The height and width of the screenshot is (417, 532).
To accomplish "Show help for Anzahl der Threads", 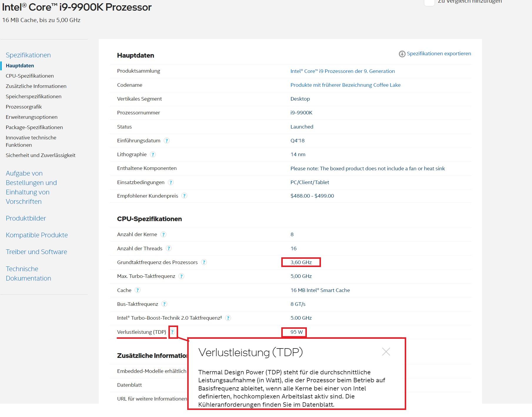I will [169, 248].
